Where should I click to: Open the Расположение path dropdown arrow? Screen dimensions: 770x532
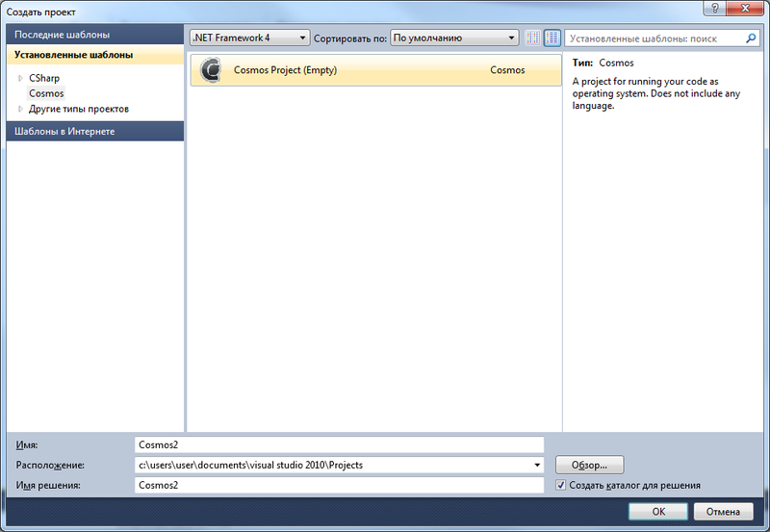(537, 465)
